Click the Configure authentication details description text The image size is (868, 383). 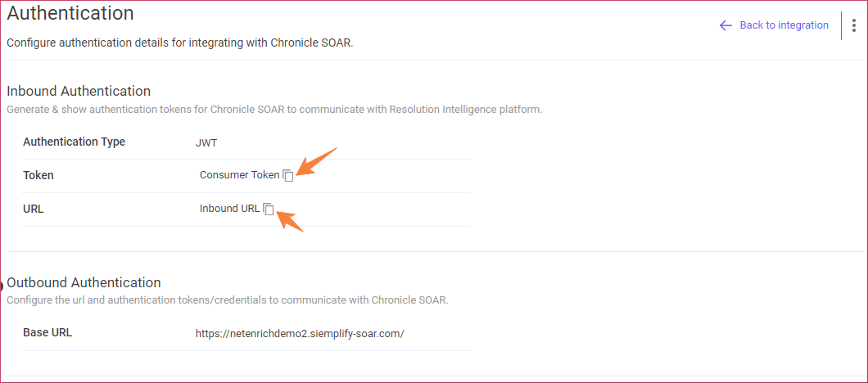(x=180, y=43)
